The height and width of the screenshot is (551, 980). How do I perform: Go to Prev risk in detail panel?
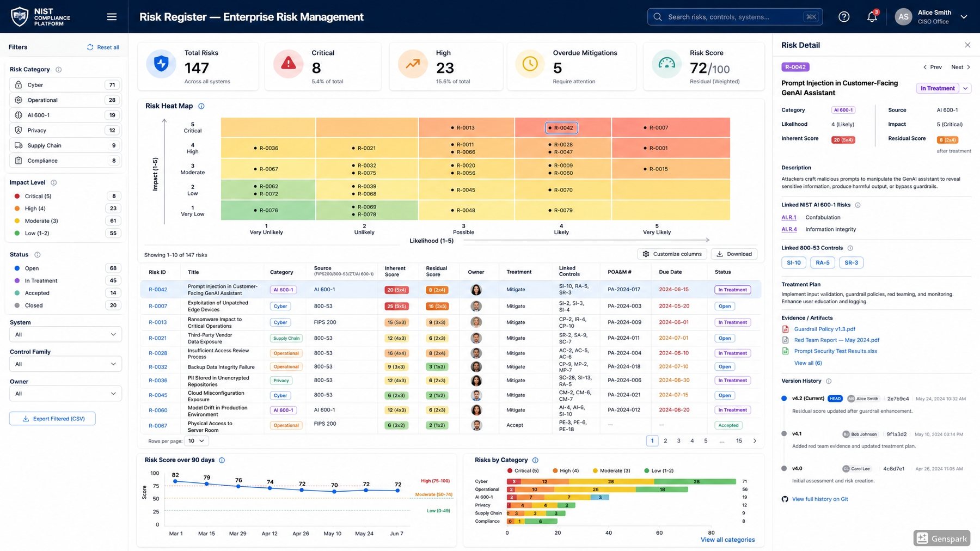(933, 67)
